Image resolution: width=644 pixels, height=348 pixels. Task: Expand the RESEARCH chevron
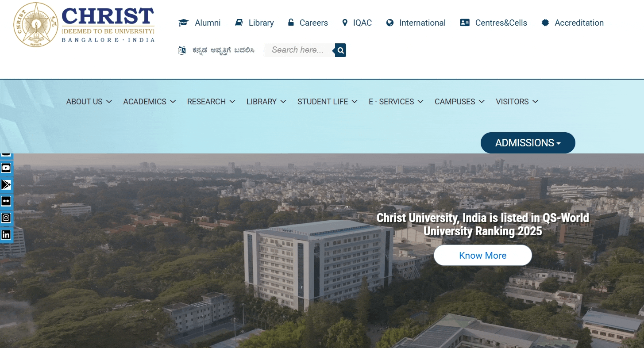tap(232, 102)
